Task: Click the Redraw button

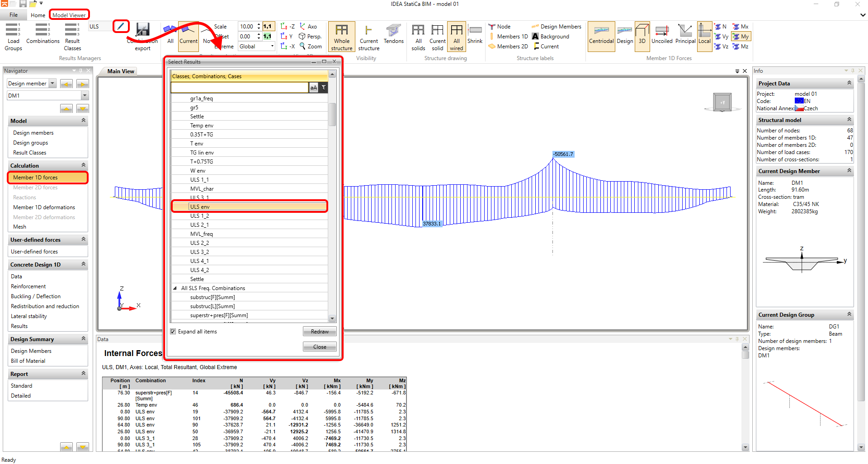Action: pos(320,332)
